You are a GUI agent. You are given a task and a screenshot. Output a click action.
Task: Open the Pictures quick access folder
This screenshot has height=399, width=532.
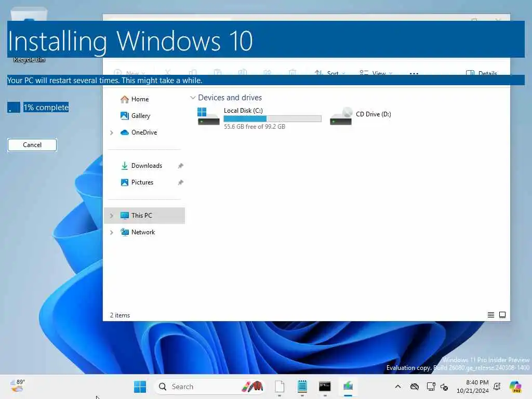tap(137, 182)
